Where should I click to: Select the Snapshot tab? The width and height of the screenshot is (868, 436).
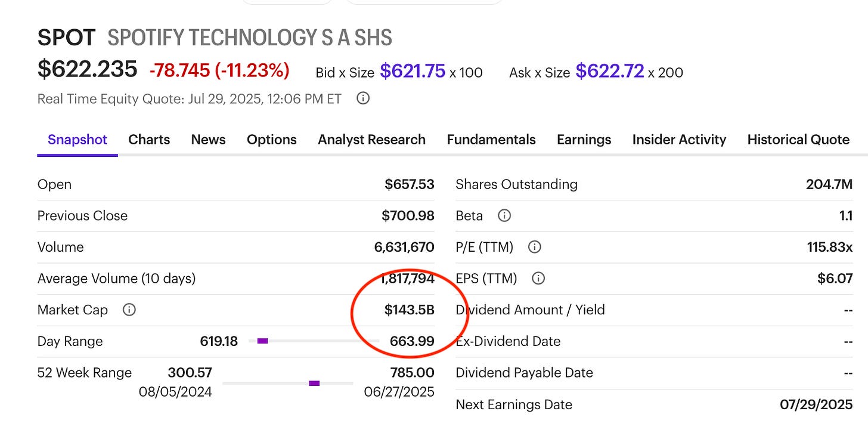[x=77, y=140]
